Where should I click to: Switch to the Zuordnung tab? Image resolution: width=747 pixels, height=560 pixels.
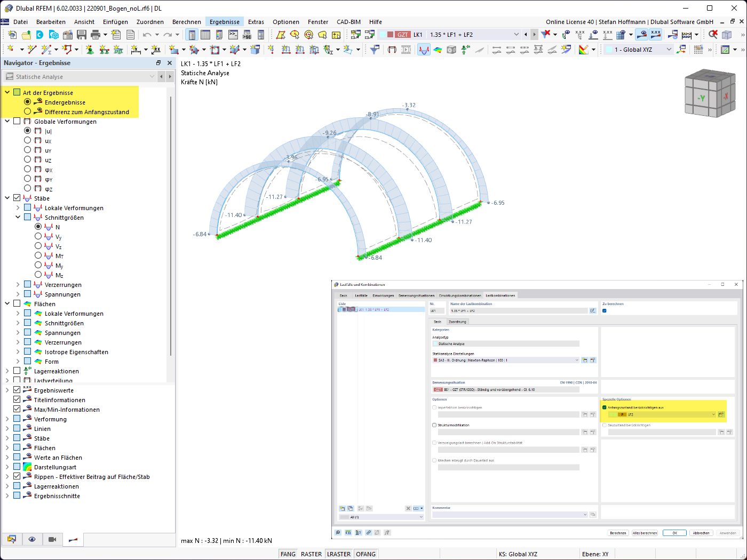(457, 322)
